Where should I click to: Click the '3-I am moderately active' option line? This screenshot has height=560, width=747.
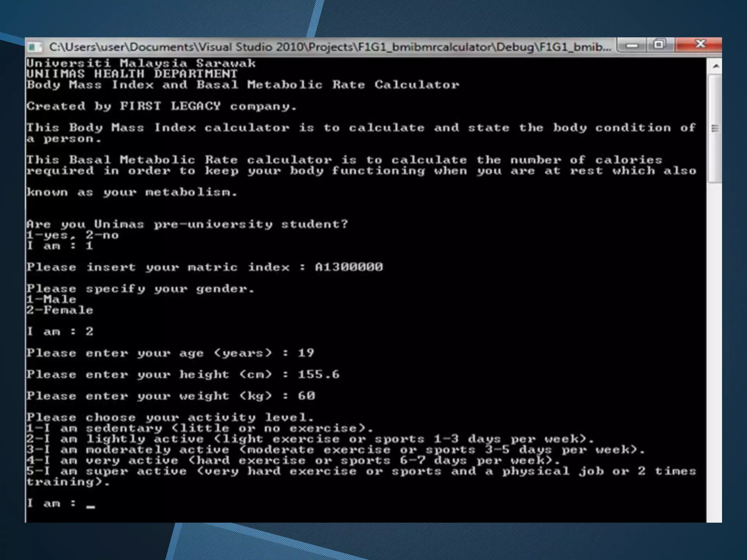coord(336,450)
